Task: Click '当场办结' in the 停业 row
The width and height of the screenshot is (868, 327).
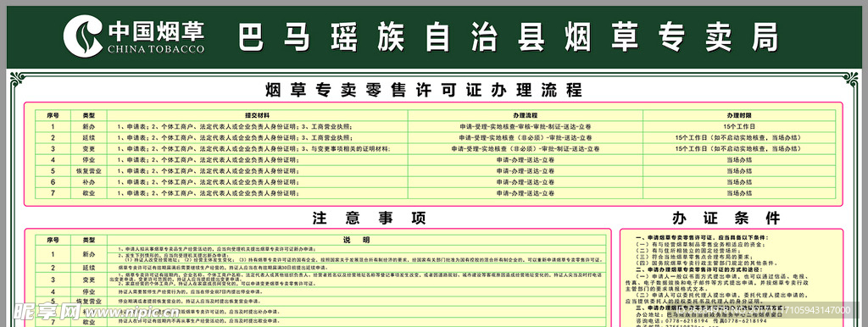Action: click(739, 160)
